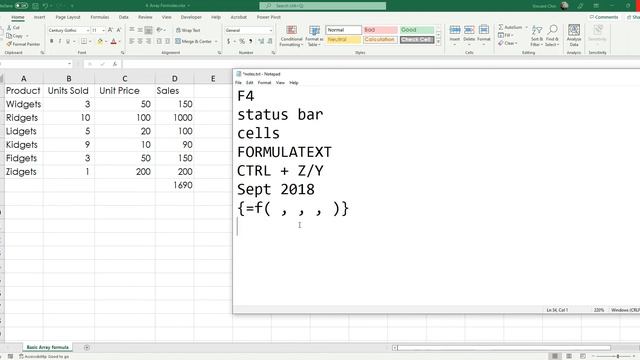640x360 pixels.
Task: Activate the Format Painter tool
Action: click(23, 44)
